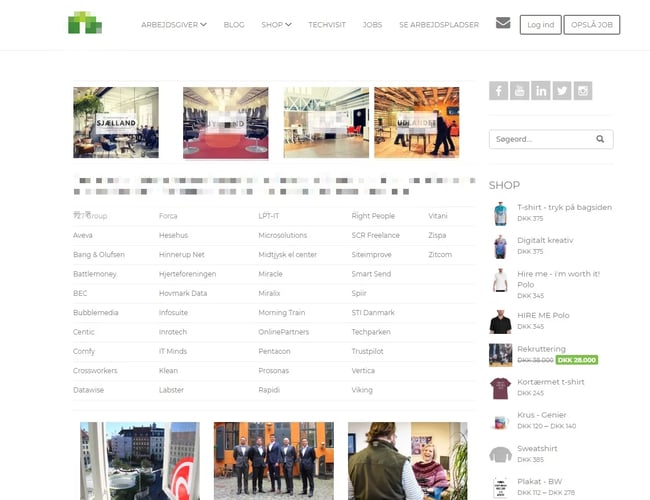Open the envelope mail icon
The width and height of the screenshot is (650, 500).
click(x=503, y=23)
